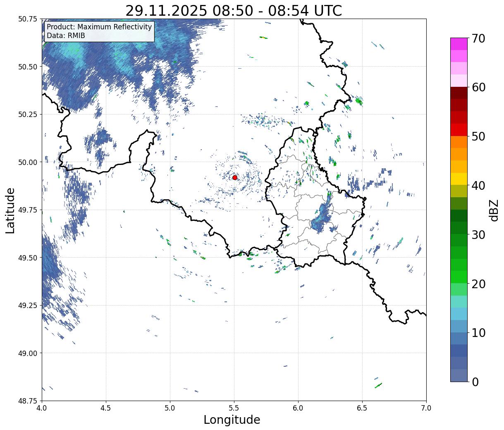Viewport: 504px width, 430px height.
Task: Click the bright green colorbar swatch above 20
Action: coord(459,277)
